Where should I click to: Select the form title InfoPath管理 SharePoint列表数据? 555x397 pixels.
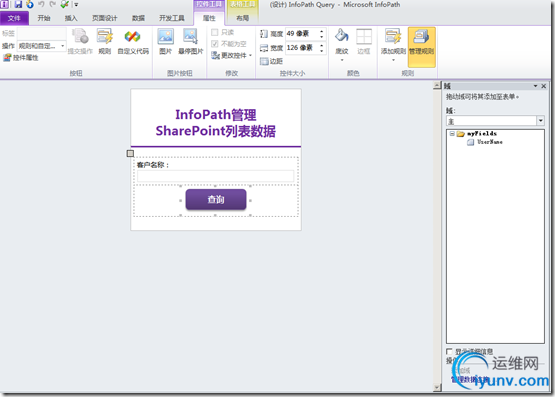pos(216,123)
